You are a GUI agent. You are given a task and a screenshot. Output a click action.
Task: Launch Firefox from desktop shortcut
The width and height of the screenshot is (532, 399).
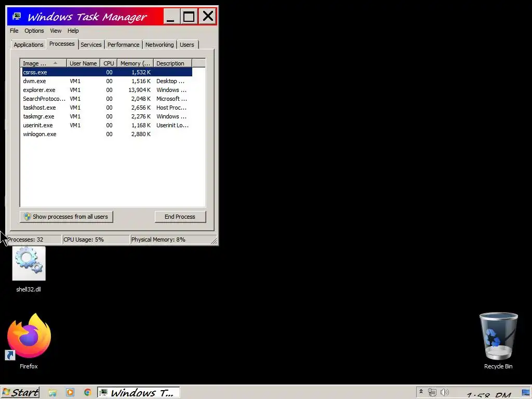tap(29, 341)
